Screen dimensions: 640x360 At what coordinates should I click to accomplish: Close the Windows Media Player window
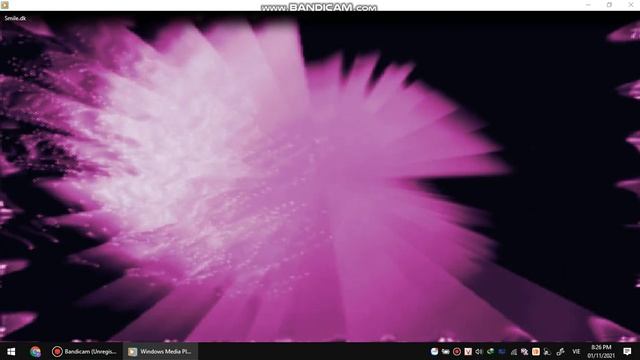click(630, 5)
